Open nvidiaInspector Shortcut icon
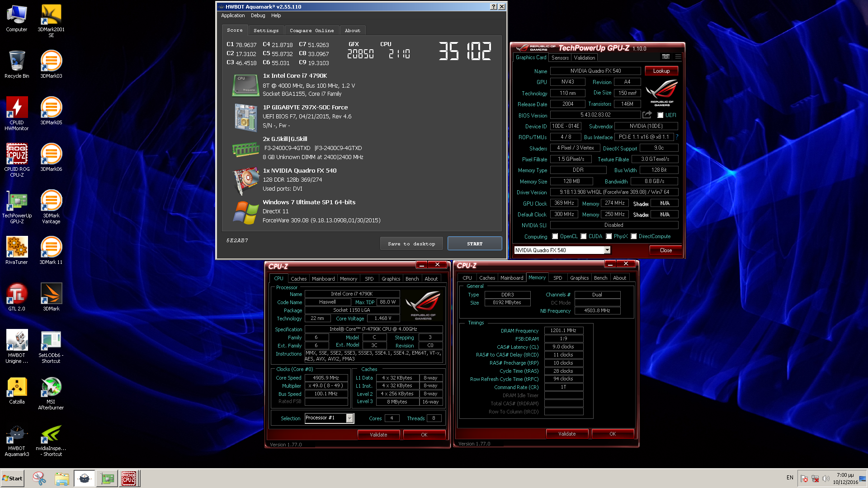868x488 pixels. 51,440
